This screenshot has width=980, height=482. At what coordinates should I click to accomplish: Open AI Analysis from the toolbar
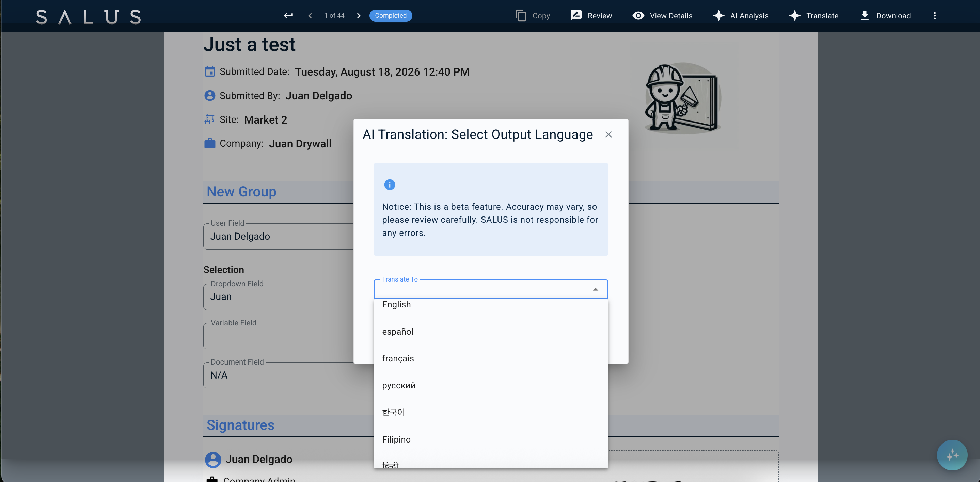coord(740,16)
